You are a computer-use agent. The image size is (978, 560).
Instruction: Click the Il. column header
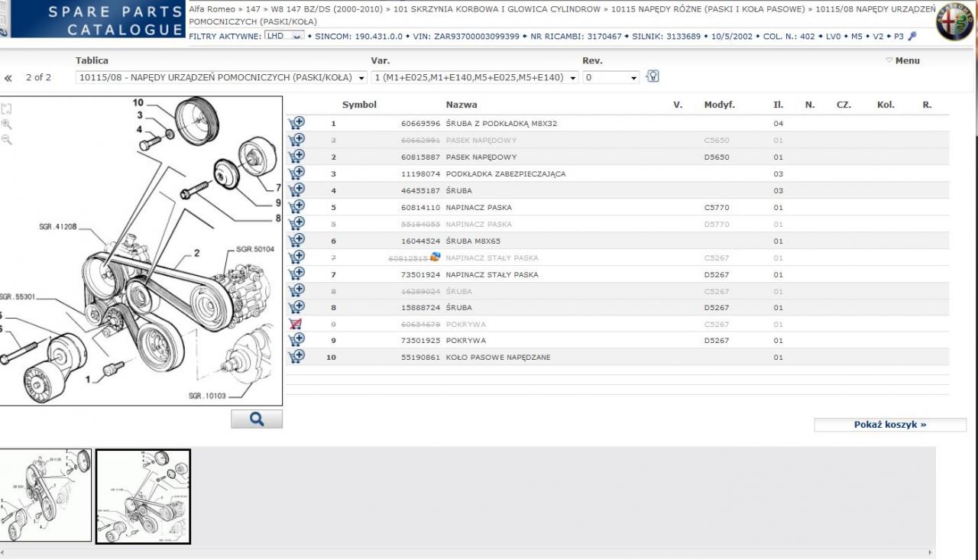779,105
